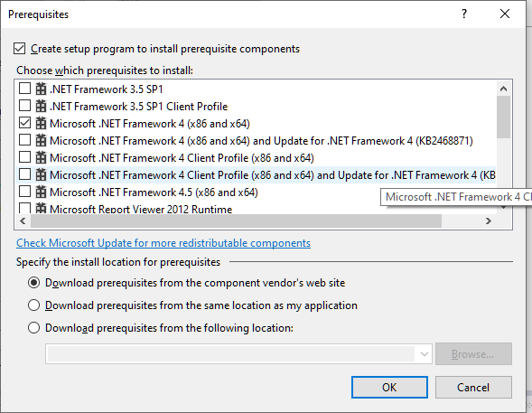Select the 'Microsoft Report Viewer 2012 Runtime' entry text
Screen dimensions: 532x413
pyautogui.click(x=141, y=209)
